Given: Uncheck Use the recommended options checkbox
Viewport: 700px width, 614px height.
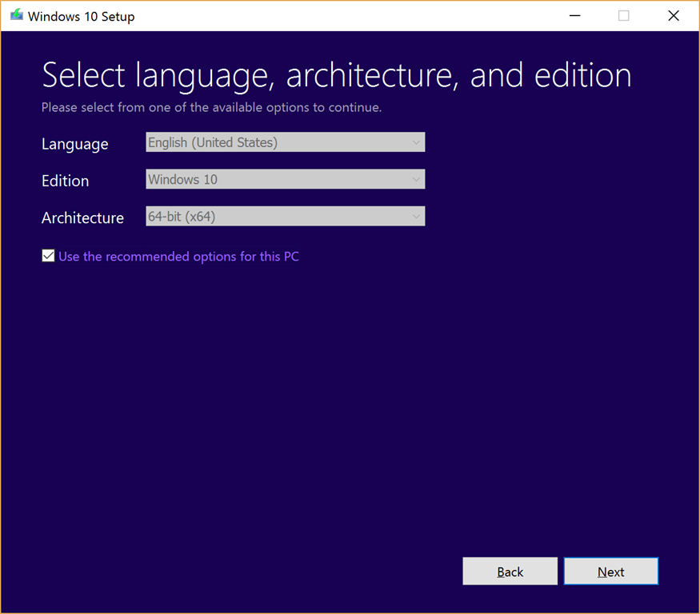Looking at the screenshot, I should [x=48, y=256].
